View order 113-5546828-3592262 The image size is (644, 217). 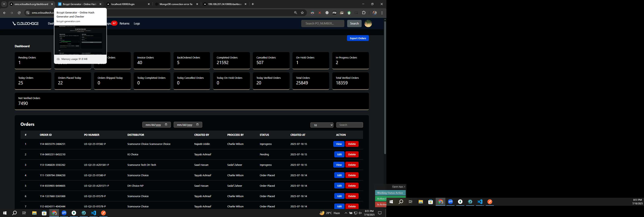coord(339,165)
